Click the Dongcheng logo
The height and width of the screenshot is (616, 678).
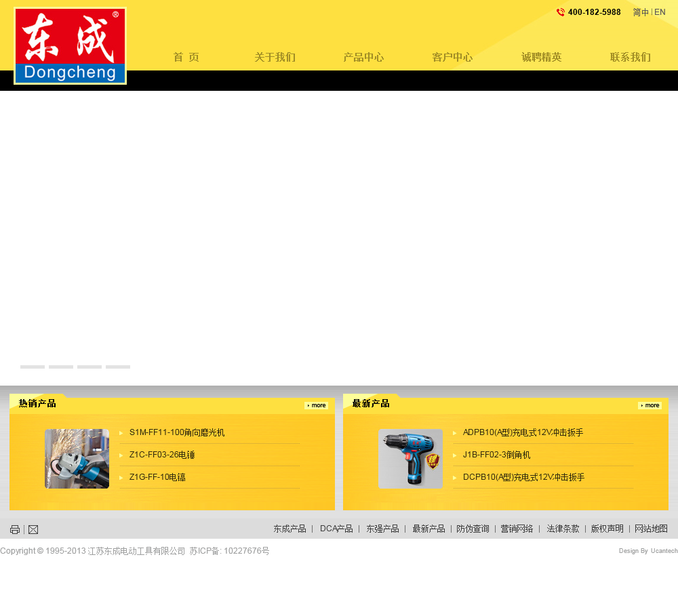[70, 46]
